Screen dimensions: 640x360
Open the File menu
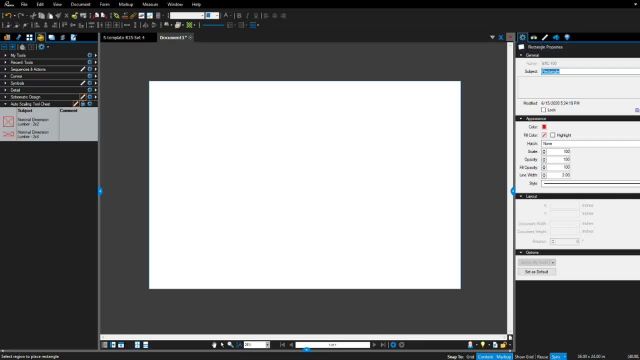tap(24, 4)
